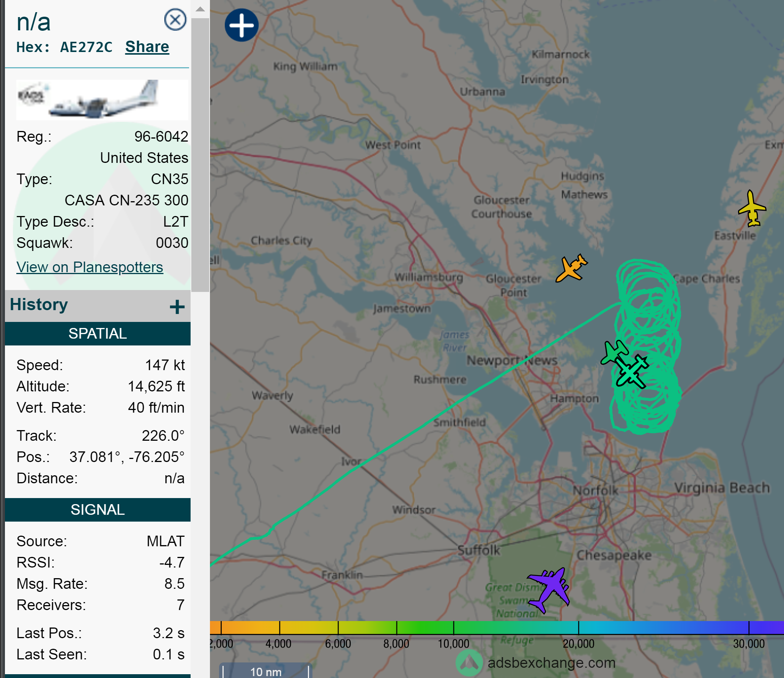Close the aircraft info panel
The image size is (784, 678).
[175, 20]
